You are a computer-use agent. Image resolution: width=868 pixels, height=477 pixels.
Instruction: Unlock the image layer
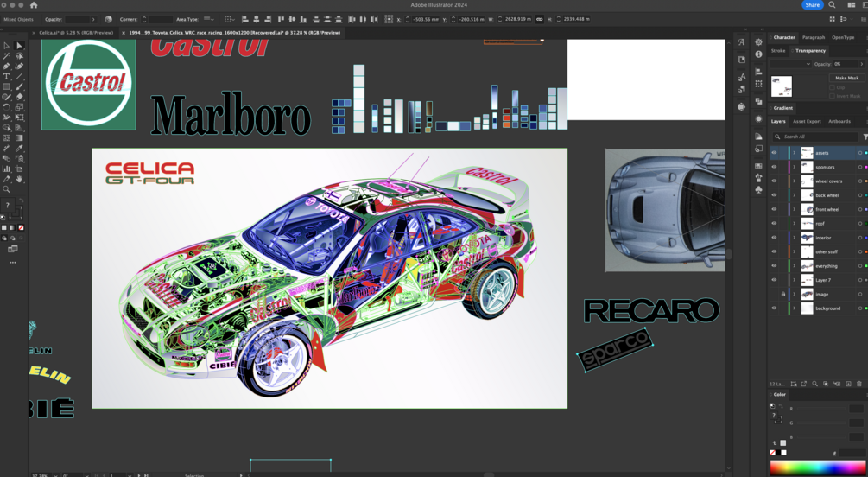[x=782, y=294]
